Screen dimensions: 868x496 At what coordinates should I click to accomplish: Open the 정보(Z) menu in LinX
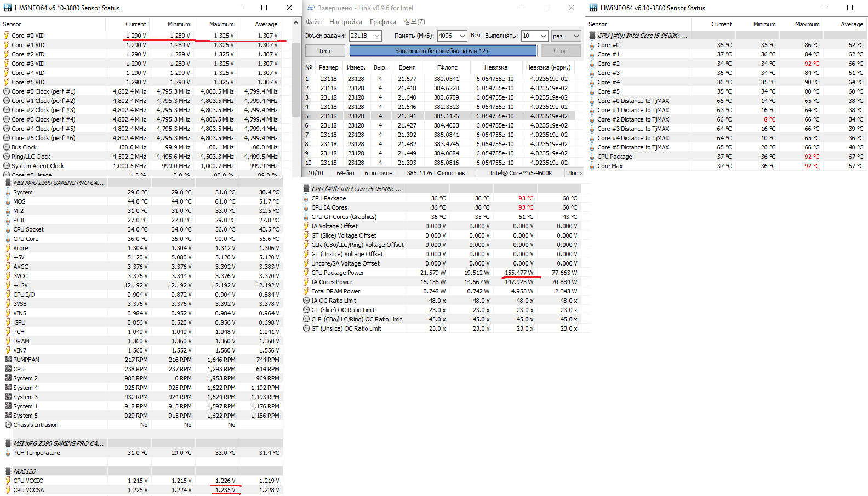(414, 22)
